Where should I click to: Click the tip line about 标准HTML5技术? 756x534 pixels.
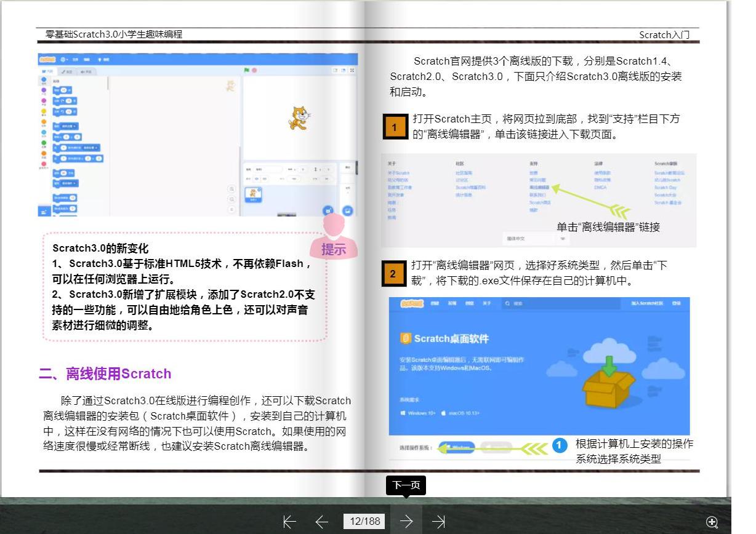183,271
